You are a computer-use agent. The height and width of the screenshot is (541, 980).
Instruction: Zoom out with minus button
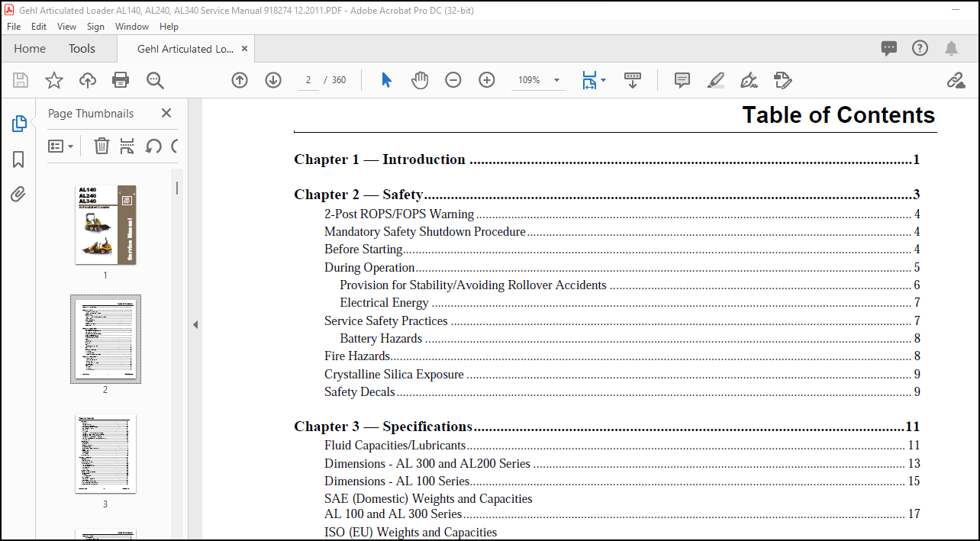pyautogui.click(x=453, y=80)
